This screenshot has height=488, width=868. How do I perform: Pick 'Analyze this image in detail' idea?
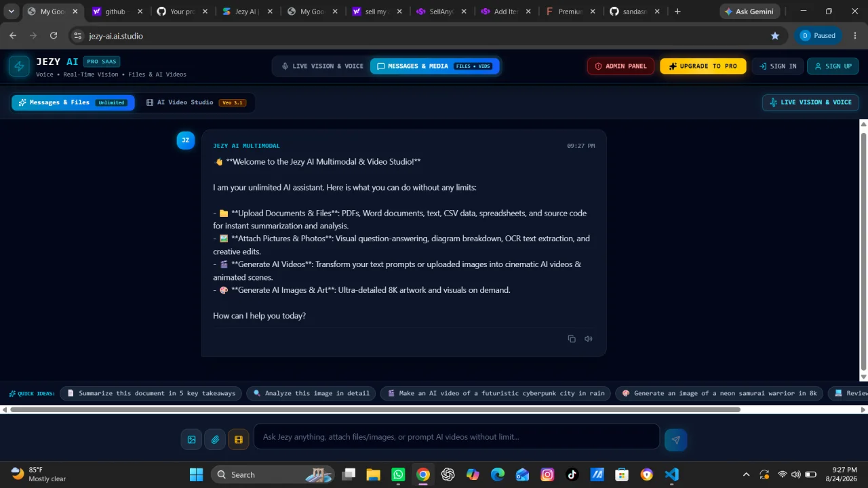coord(311,393)
